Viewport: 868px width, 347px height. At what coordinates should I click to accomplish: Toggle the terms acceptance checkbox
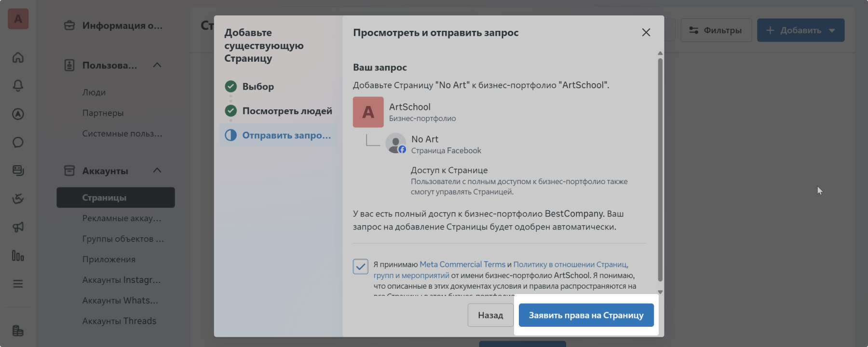point(360,266)
